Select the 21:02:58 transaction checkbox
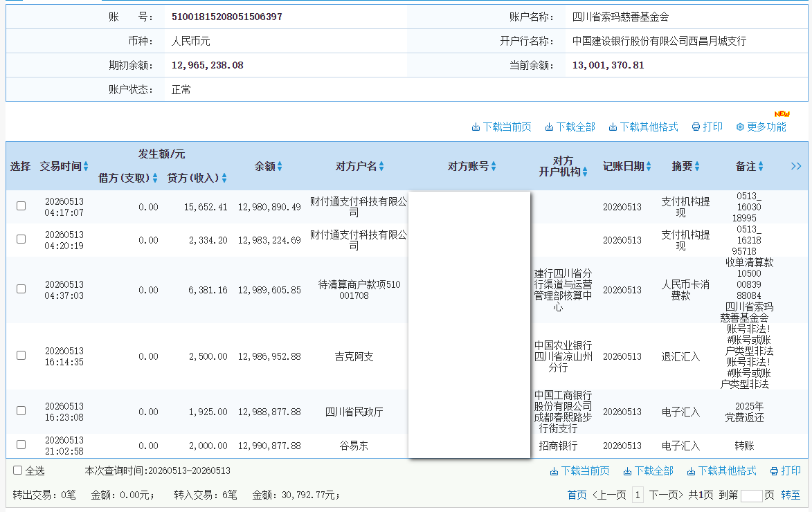Viewport: 812px width, 512px height. (x=21, y=445)
